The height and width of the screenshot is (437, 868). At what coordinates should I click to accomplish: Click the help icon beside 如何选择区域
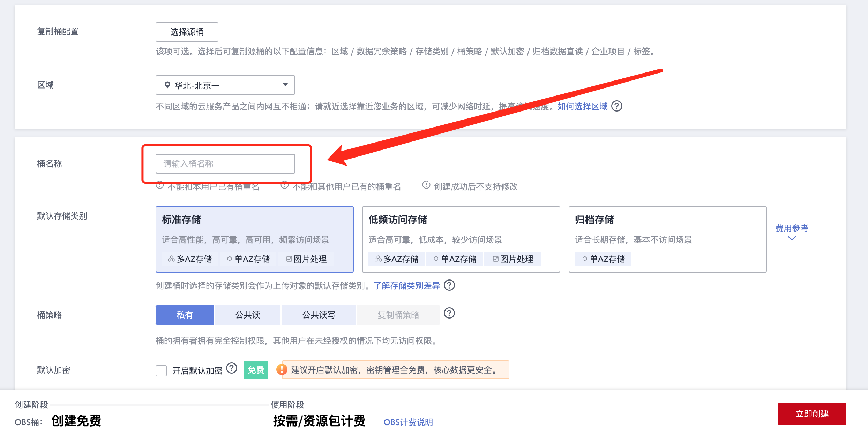617,106
